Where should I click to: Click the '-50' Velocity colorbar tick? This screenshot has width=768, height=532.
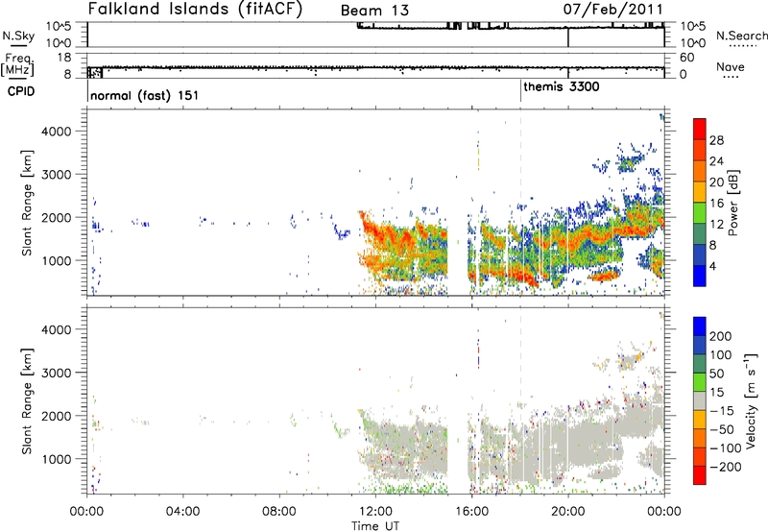click(x=722, y=429)
